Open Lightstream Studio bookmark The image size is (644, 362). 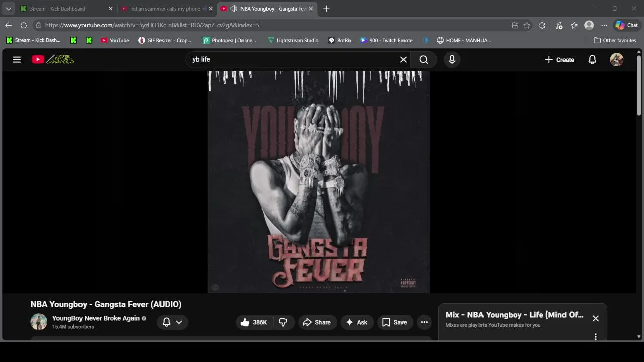point(293,40)
